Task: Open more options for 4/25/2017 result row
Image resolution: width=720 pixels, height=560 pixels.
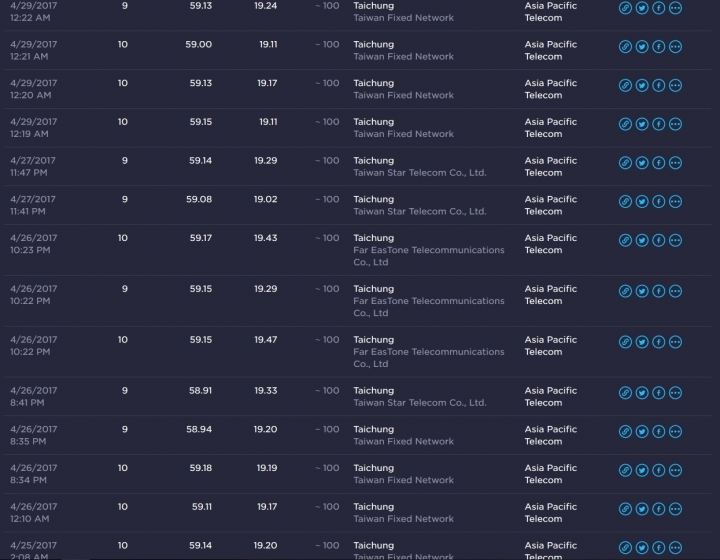Action: point(675,548)
